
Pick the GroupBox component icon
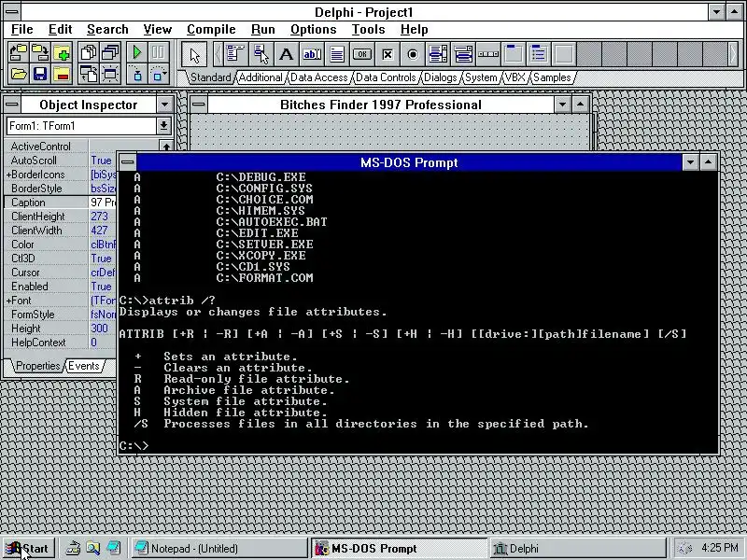pos(514,54)
